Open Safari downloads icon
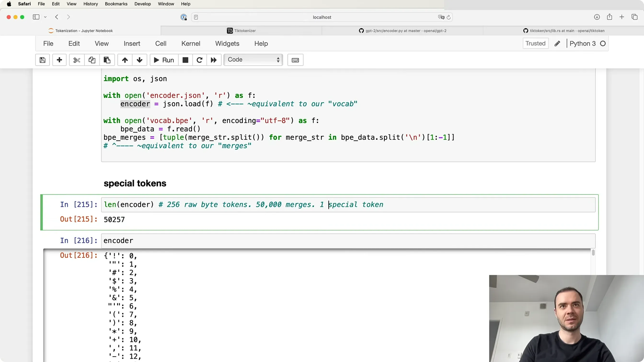Viewport: 644px width, 362px height. [597, 17]
